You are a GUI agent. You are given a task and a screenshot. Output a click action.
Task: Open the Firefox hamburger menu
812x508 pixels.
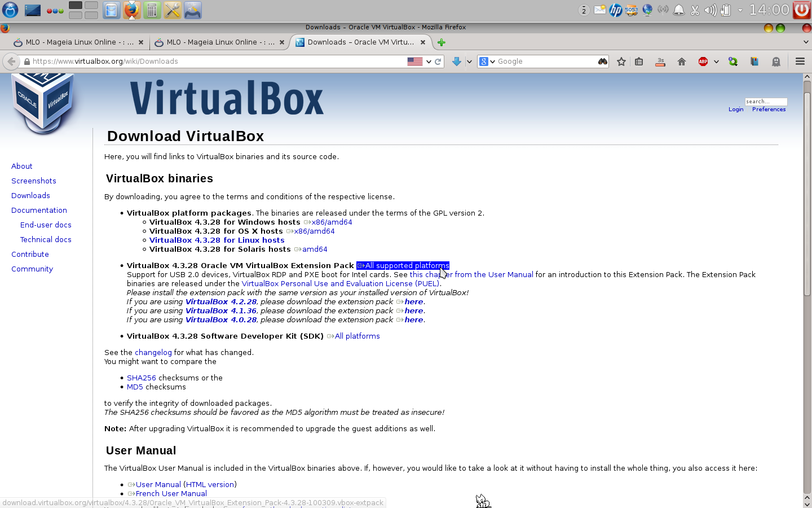[x=800, y=62]
